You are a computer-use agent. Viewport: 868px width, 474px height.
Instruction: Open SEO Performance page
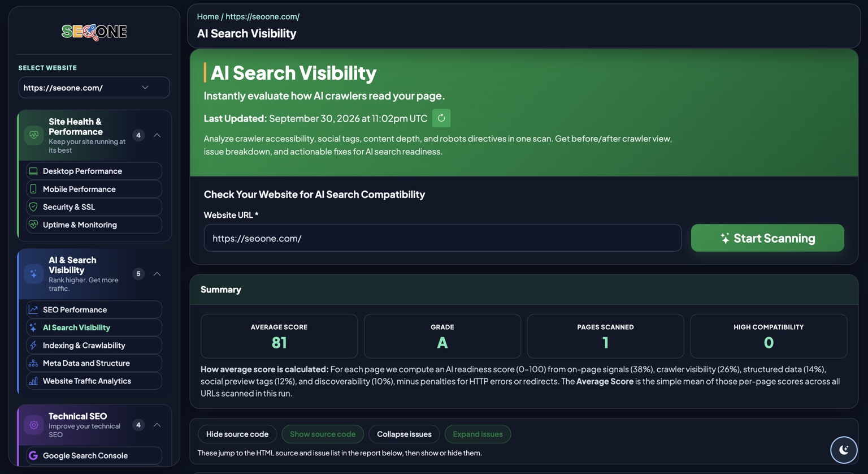click(94, 309)
